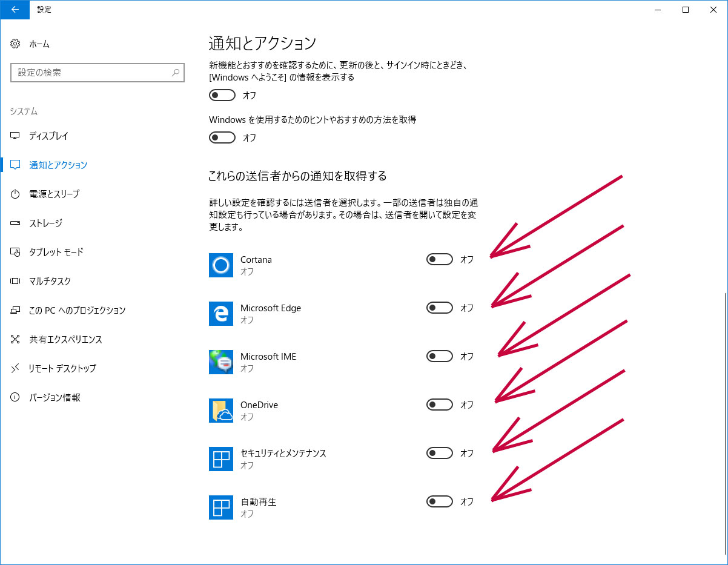Click the Display monitor icon
This screenshot has height=565, width=728.
[16, 136]
